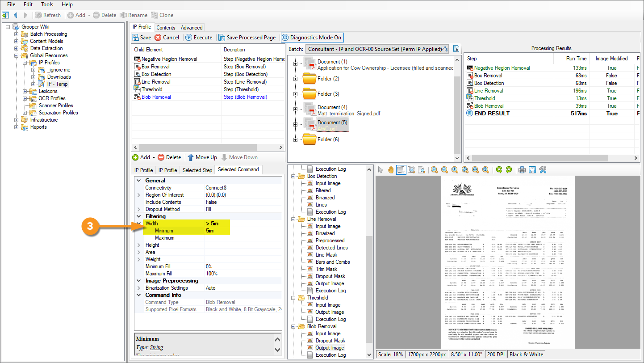Open the Tools menu
The image size is (644, 363).
[47, 4]
